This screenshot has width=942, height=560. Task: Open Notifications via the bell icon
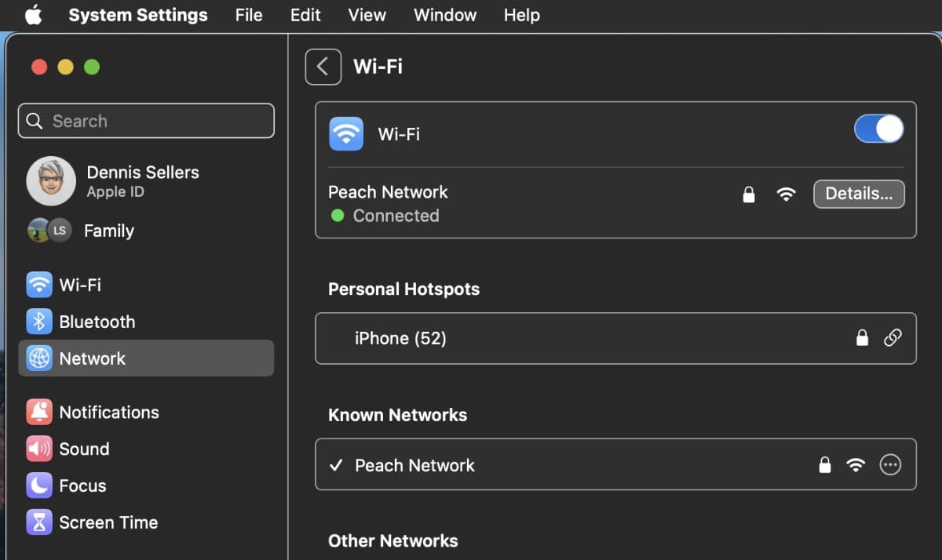coord(39,412)
